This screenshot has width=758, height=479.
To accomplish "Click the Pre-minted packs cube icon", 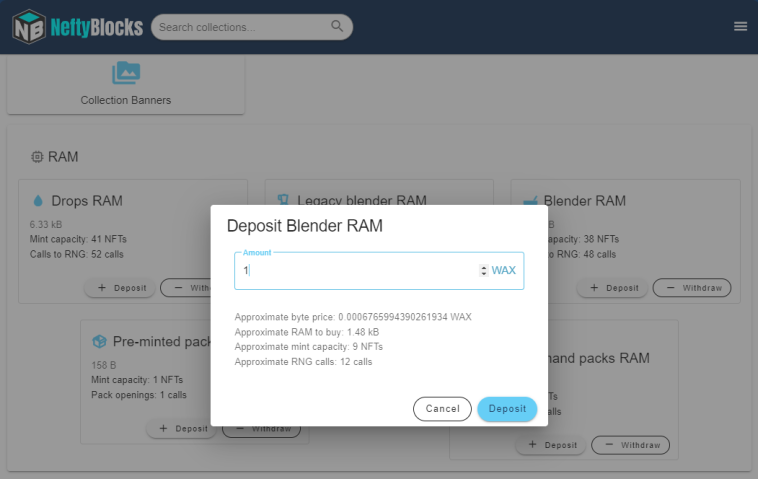I will (x=99, y=341).
